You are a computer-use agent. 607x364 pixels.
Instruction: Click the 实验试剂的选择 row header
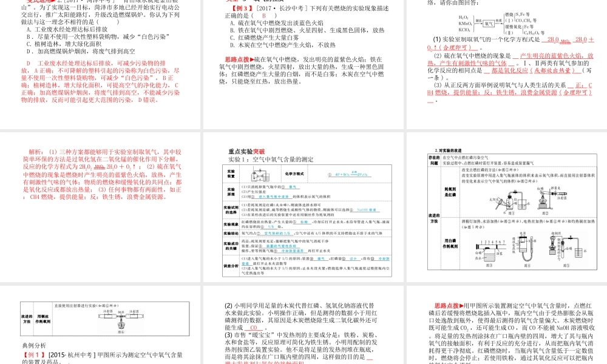(231, 210)
